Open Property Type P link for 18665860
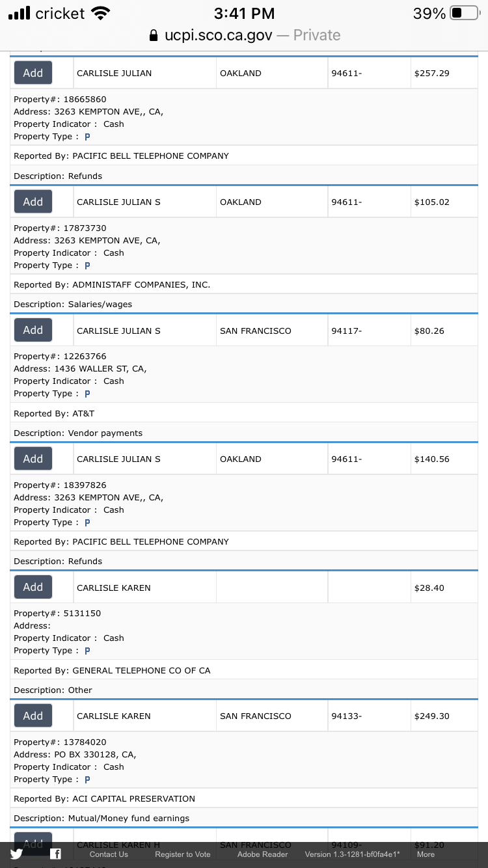This screenshot has height=868, width=488. 87,137
